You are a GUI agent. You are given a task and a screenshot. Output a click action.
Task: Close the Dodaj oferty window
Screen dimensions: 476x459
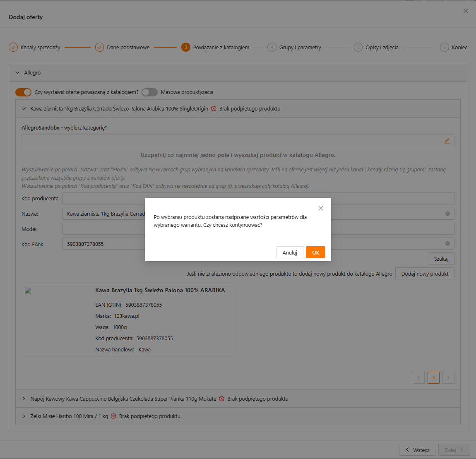(465, 11)
